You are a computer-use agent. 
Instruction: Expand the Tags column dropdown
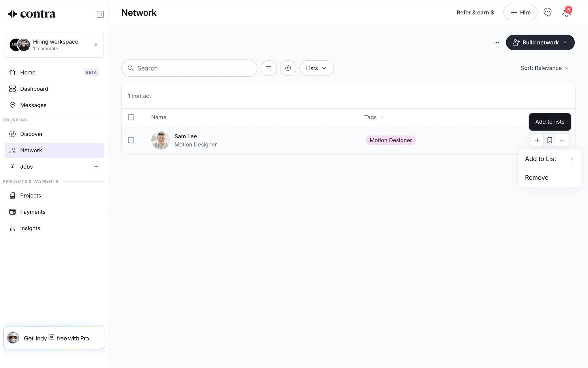[x=374, y=117]
